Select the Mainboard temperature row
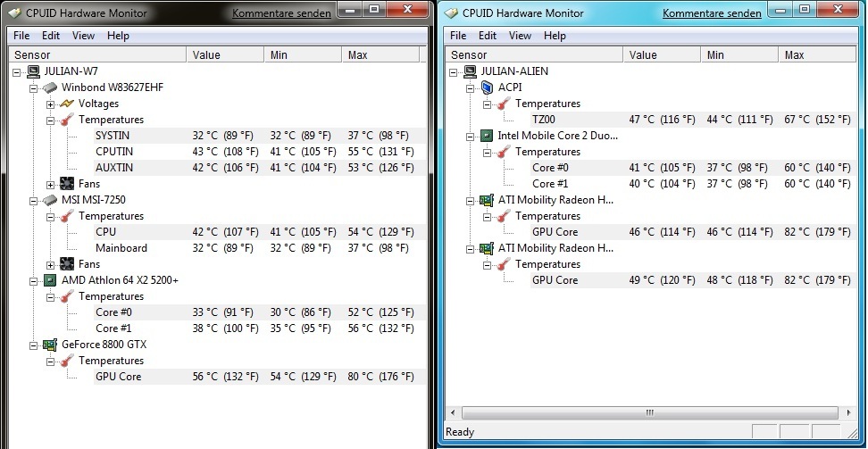The width and height of the screenshot is (868, 449). click(x=260, y=248)
